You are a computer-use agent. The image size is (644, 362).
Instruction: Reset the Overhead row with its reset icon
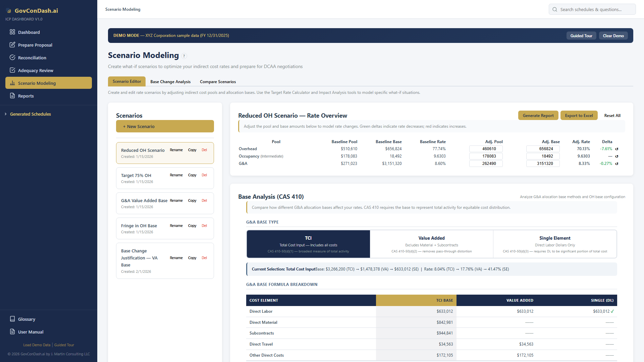(616, 149)
